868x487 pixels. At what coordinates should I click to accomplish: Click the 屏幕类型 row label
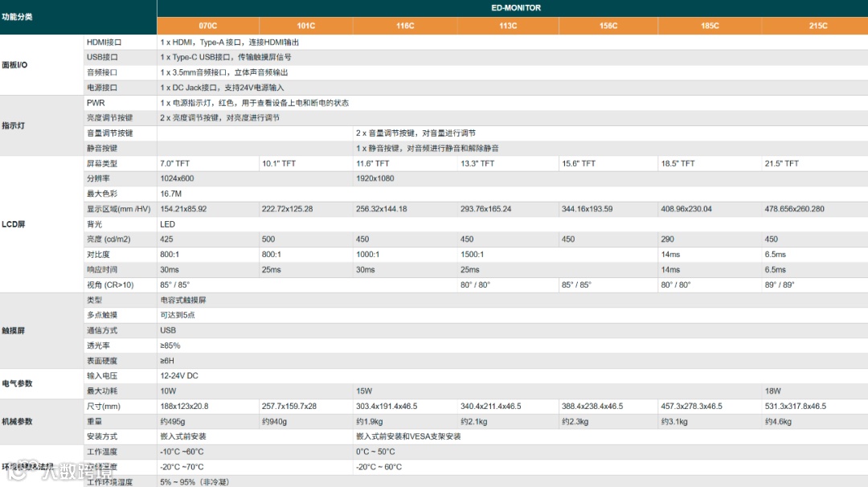(102, 164)
